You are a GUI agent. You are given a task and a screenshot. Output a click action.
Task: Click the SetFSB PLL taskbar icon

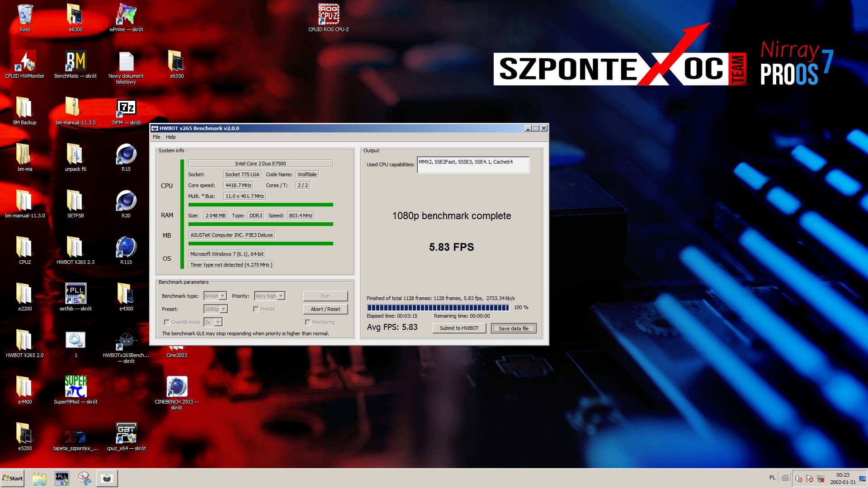[62, 479]
